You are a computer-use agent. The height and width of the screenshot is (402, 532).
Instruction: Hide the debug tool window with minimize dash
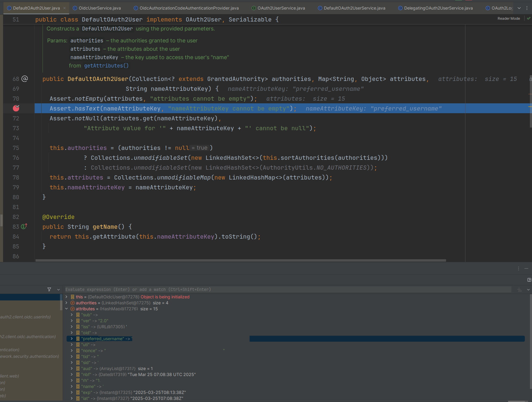click(x=526, y=268)
